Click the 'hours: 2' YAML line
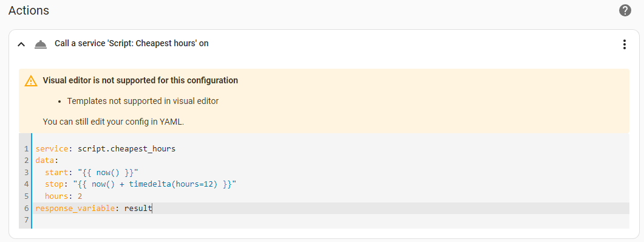This screenshot has width=644, height=242. pos(64,196)
